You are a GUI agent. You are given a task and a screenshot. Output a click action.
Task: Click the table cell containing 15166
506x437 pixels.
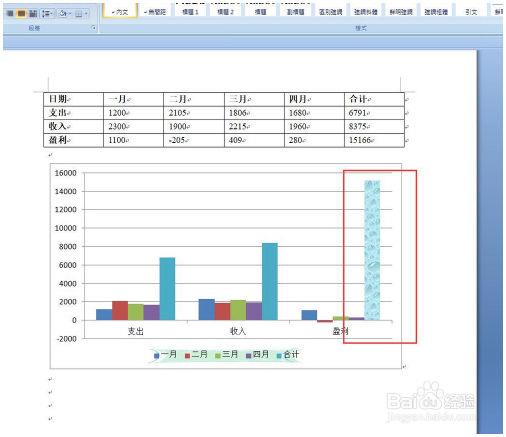[374, 140]
